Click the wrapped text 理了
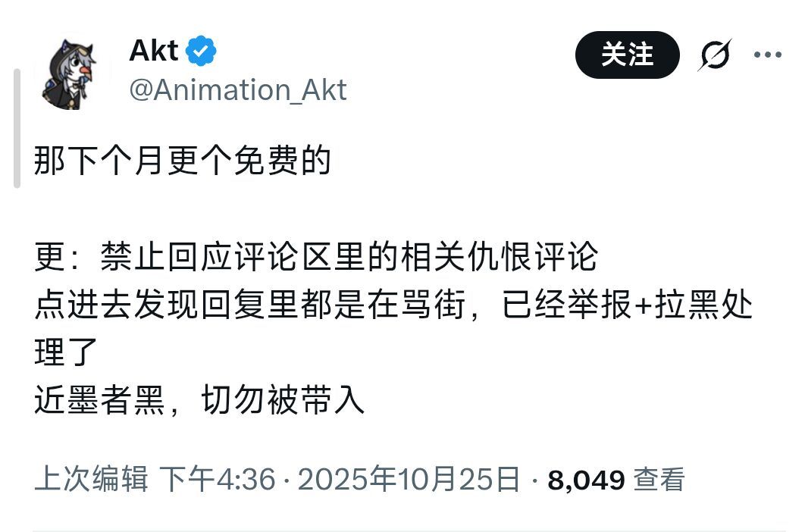The image size is (805, 532). click(x=67, y=352)
